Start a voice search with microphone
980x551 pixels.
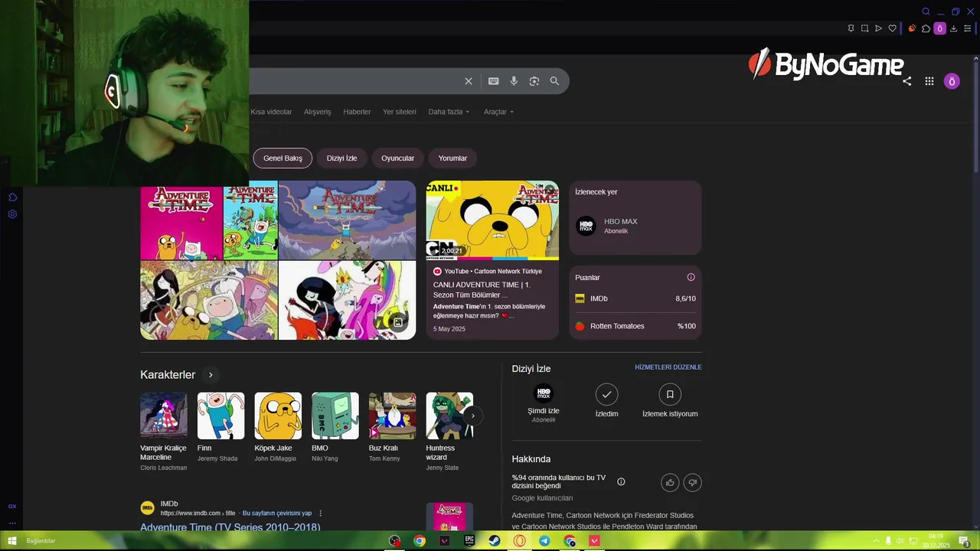click(x=514, y=81)
